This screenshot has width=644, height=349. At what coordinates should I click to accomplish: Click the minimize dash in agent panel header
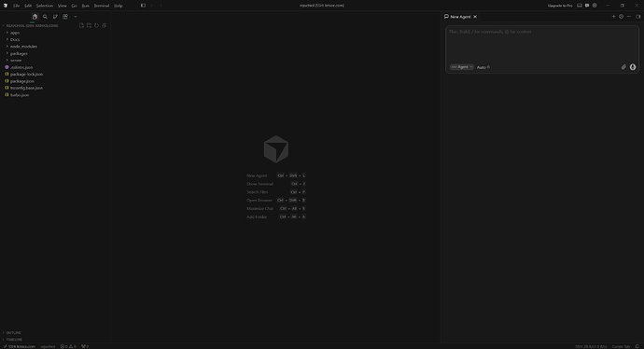(629, 17)
